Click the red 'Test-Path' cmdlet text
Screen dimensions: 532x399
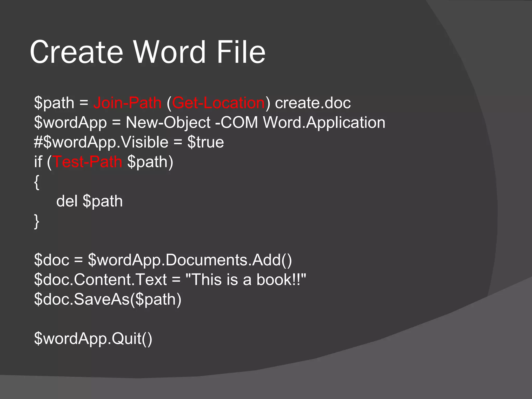(88, 162)
